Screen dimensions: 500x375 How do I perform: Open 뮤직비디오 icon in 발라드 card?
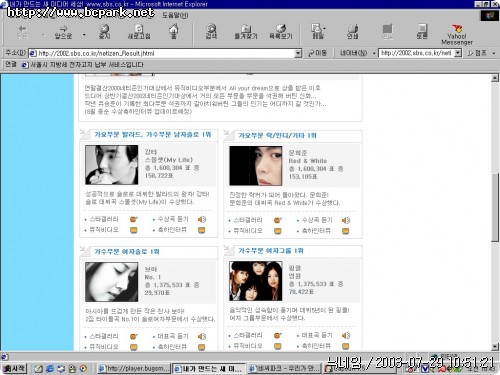pos(134,230)
